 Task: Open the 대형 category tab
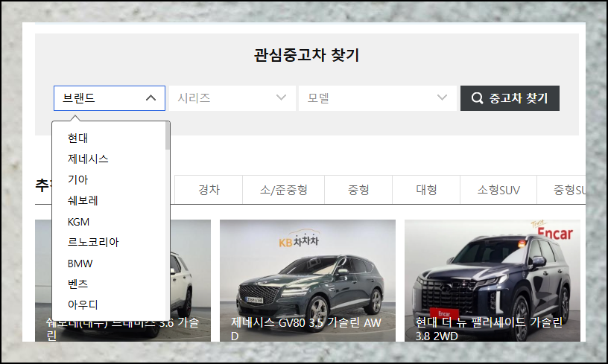[x=426, y=190]
